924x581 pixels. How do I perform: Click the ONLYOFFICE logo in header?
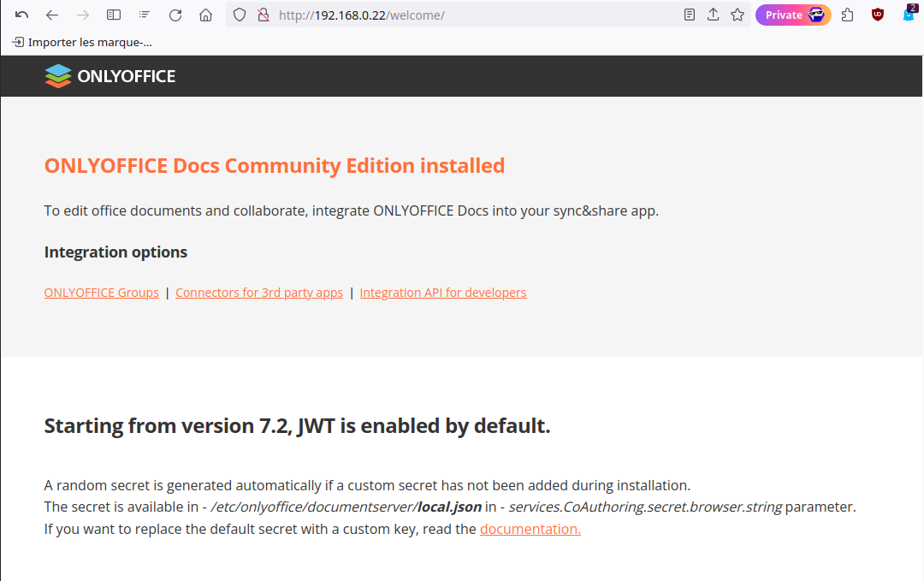coord(110,76)
